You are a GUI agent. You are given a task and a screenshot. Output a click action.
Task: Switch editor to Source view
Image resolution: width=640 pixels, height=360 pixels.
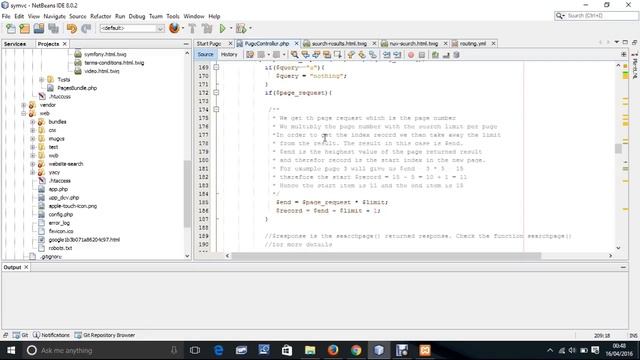click(205, 54)
